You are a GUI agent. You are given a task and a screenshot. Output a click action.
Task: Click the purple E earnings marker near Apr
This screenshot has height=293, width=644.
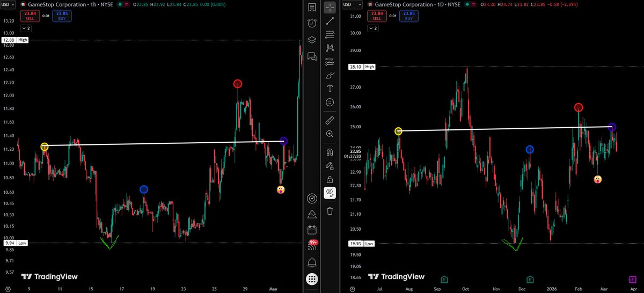pyautogui.click(x=632, y=279)
